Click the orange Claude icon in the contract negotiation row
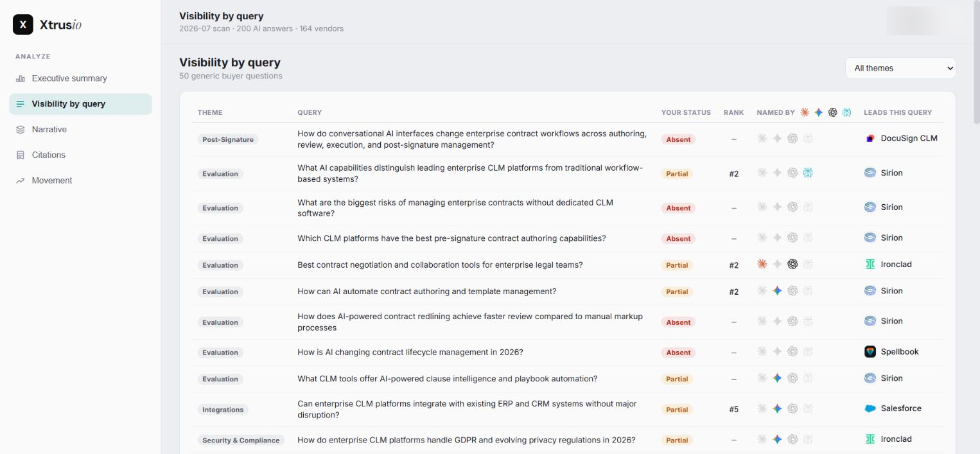The height and width of the screenshot is (454, 980). click(762, 264)
